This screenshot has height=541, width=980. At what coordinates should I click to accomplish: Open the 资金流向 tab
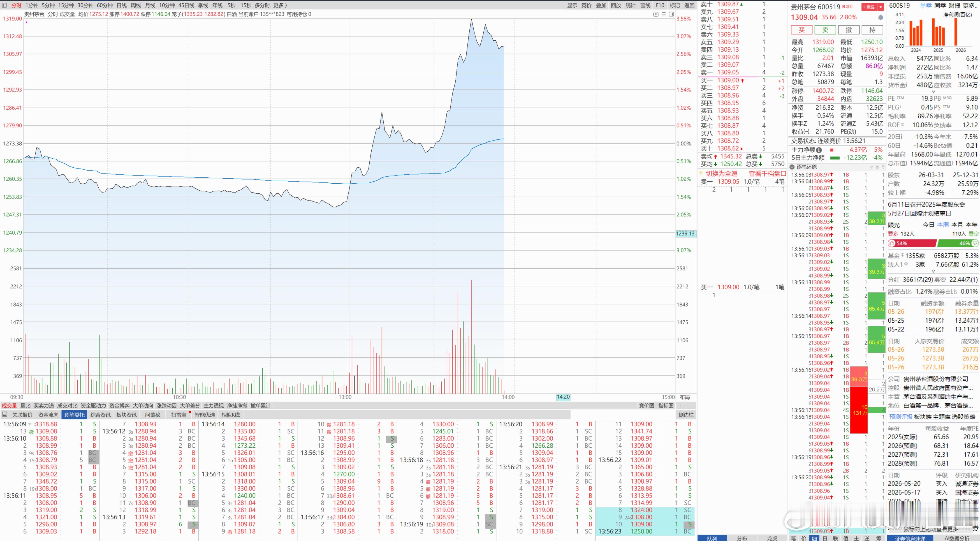48,415
